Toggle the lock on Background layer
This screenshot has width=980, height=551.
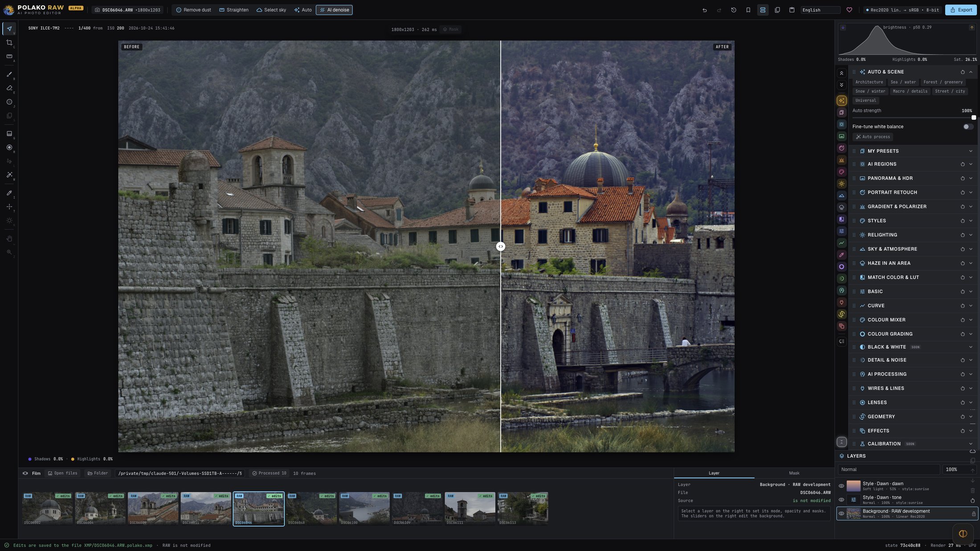(974, 514)
